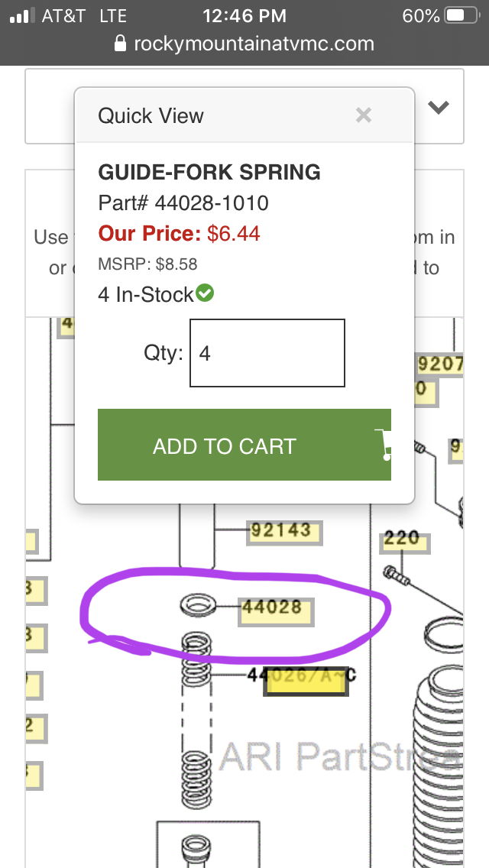Click the Part# 44028-1010 text
The image size is (489, 868).
tap(183, 203)
